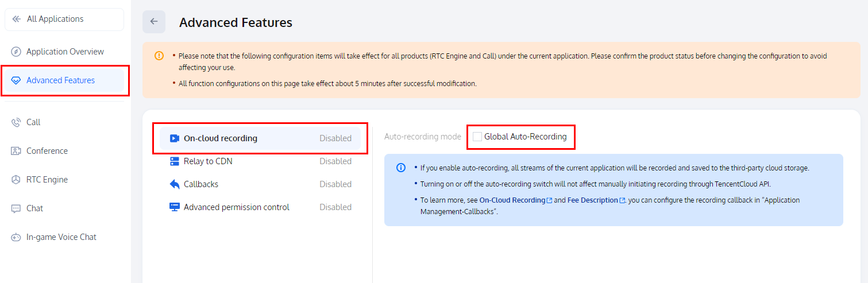
Task: Click the Call phone icon in sidebar
Action: point(16,122)
